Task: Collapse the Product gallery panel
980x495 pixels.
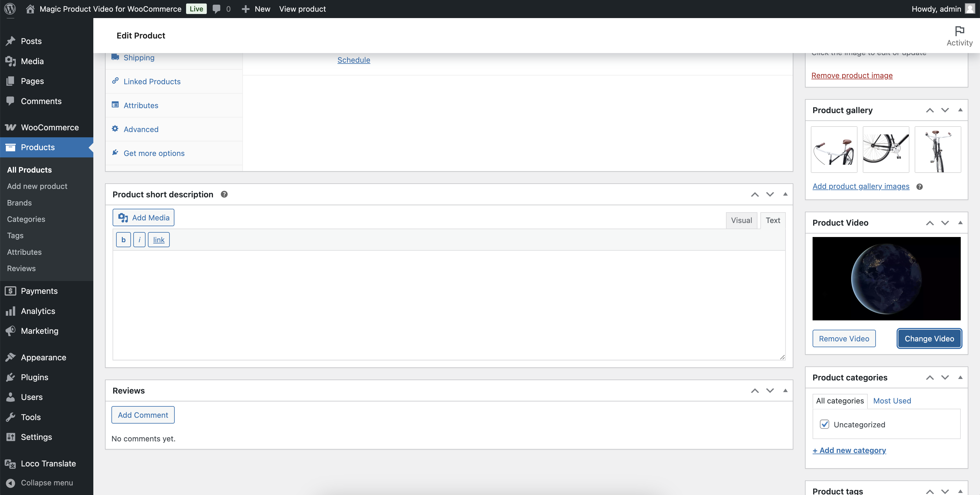Action: (960, 110)
